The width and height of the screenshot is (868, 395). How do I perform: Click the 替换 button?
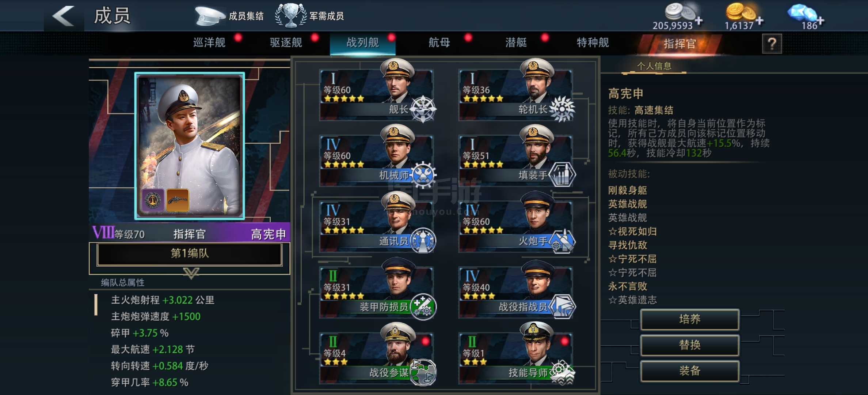[x=690, y=345]
